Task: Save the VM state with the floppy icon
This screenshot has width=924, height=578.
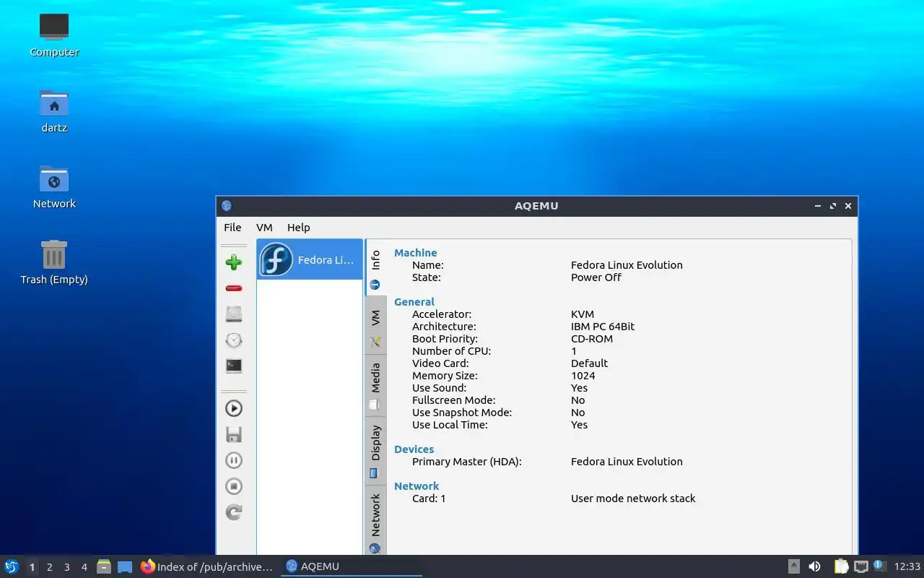Action: point(233,434)
